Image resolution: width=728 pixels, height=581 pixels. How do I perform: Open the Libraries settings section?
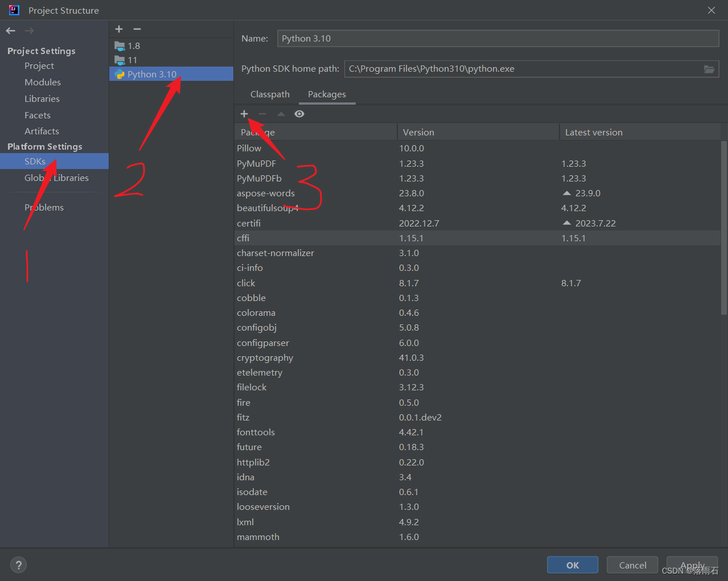42,98
